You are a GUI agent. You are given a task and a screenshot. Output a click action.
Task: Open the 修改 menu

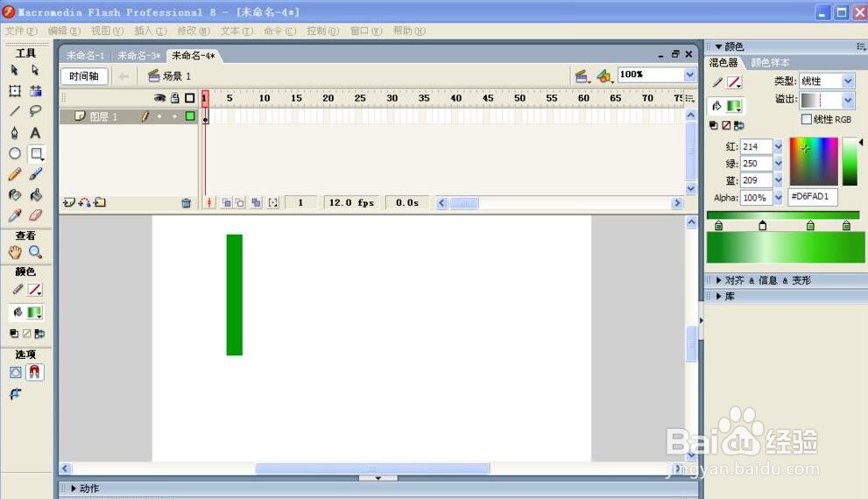point(194,31)
